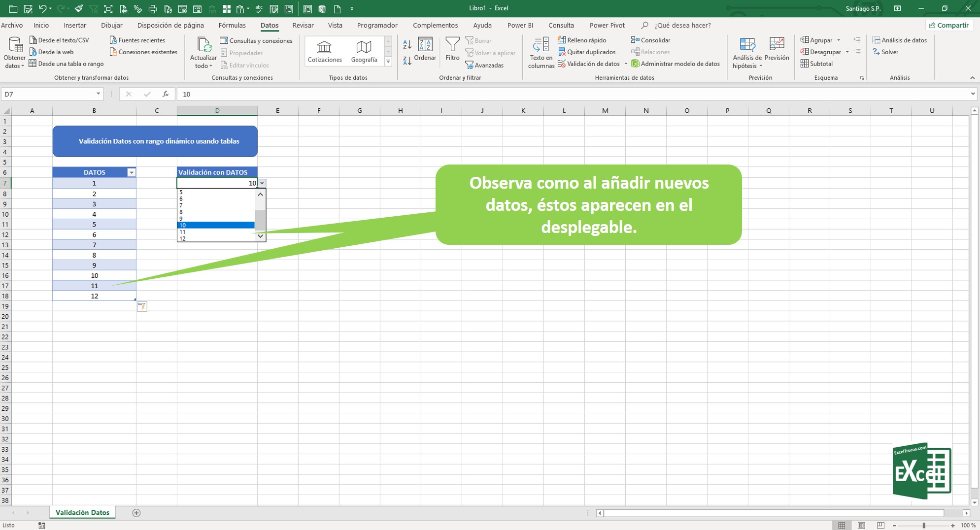Image resolution: width=980 pixels, height=530 pixels.
Task: Switch to the Insertar ribbon tab
Action: [75, 25]
